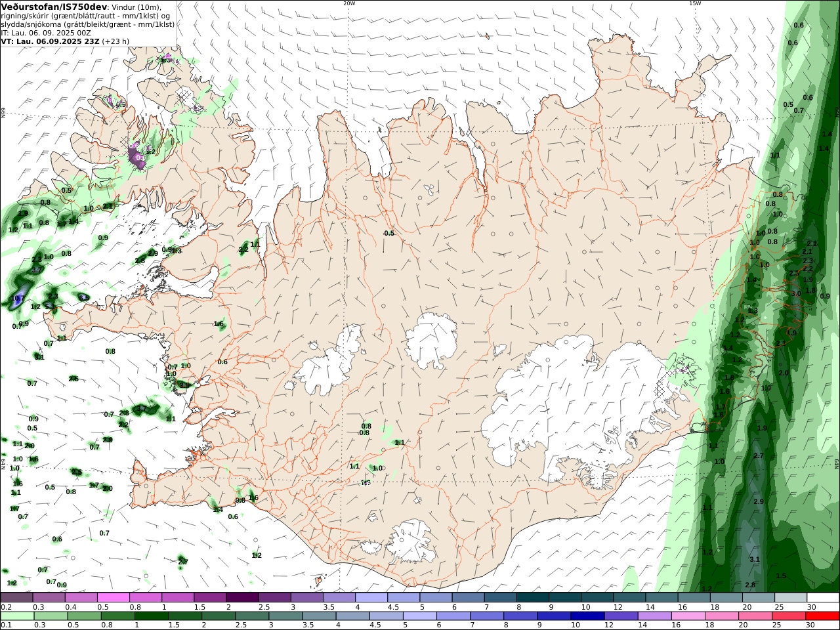Click the Veðurstofan/IS750dev title text

point(54,7)
